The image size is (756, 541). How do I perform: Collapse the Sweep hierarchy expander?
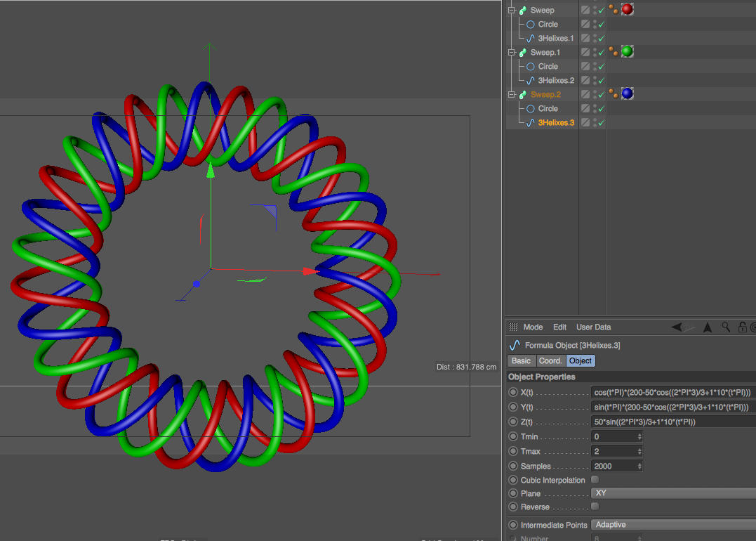pyautogui.click(x=512, y=10)
